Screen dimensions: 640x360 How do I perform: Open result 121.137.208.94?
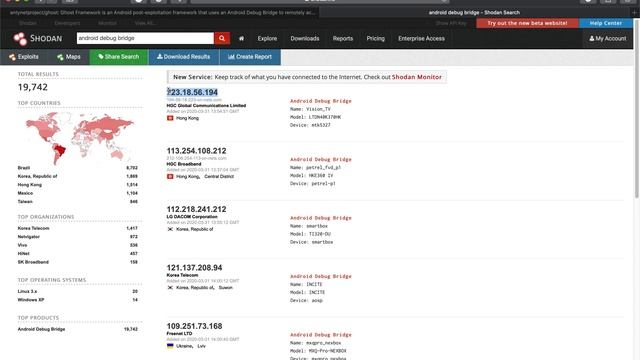click(194, 268)
